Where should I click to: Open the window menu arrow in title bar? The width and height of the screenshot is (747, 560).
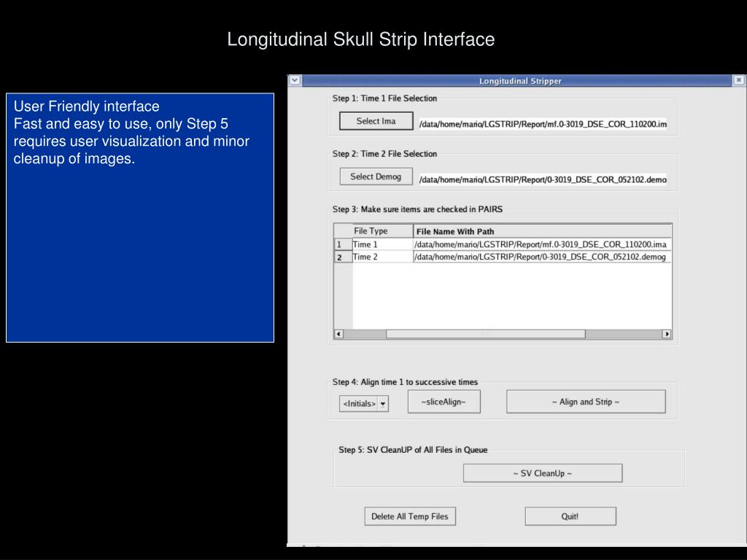click(x=295, y=80)
